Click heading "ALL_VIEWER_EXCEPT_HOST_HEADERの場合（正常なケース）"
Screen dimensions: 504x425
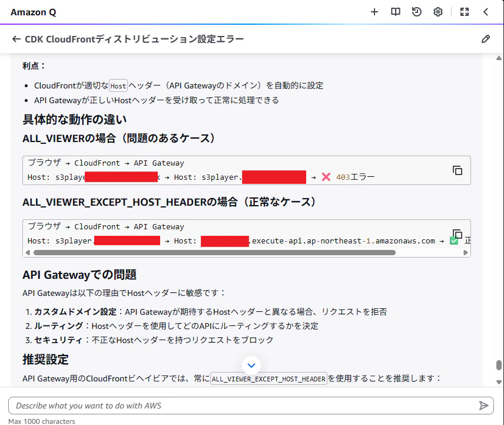170,202
